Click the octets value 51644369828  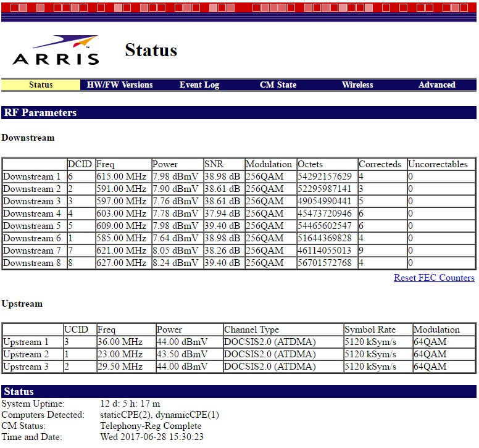[x=325, y=238]
